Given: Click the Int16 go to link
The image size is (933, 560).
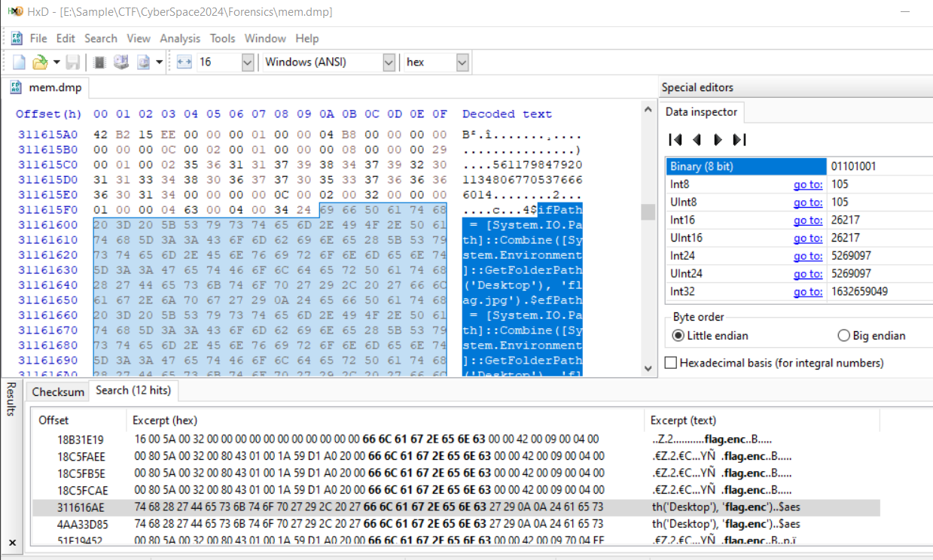Looking at the screenshot, I should click(x=807, y=220).
